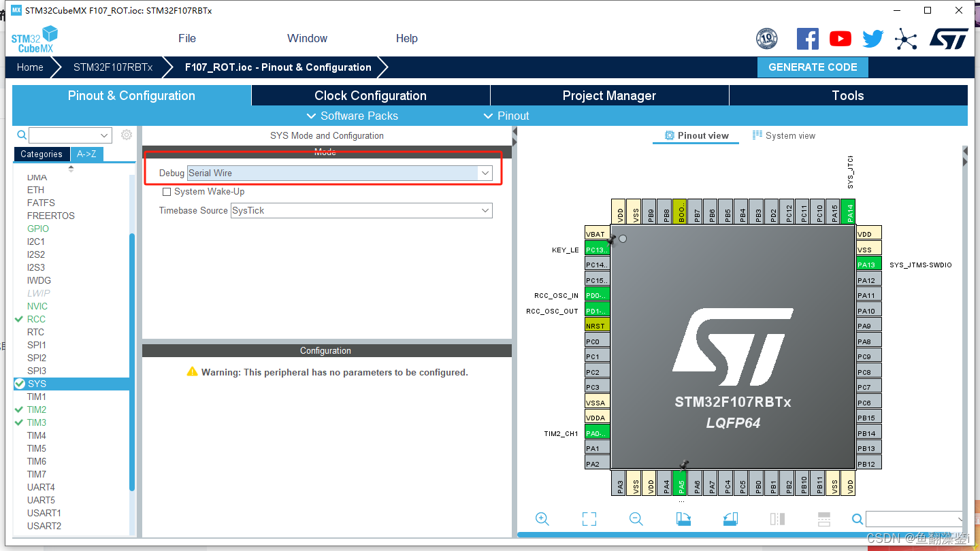Click the ST community network icon
980x551 pixels.
pos(906,39)
